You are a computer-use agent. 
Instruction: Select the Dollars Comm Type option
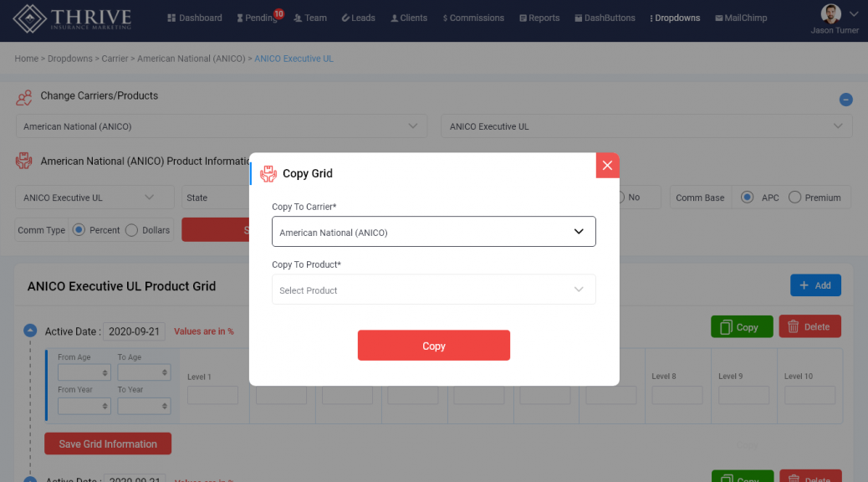(x=131, y=230)
